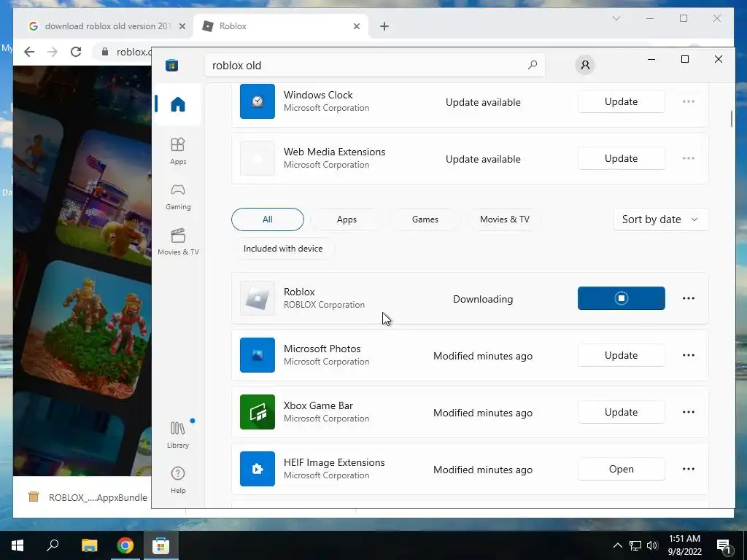Click the Microsoft Photos app name
Image resolution: width=747 pixels, height=560 pixels.
coord(322,349)
